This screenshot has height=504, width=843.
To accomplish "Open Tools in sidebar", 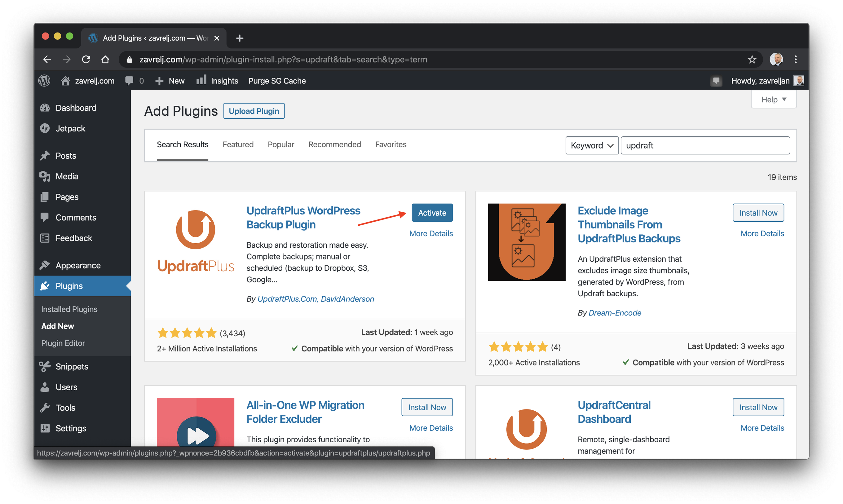I will [x=82, y=408].
